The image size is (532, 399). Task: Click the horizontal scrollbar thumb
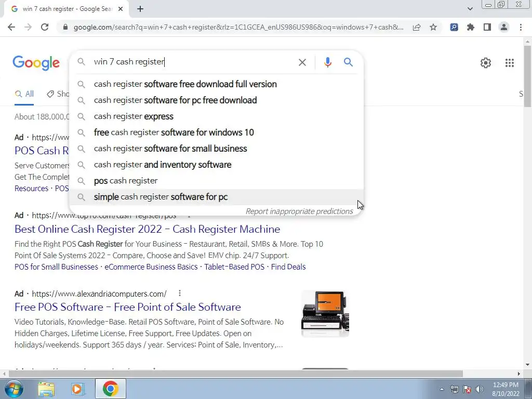pos(236,374)
